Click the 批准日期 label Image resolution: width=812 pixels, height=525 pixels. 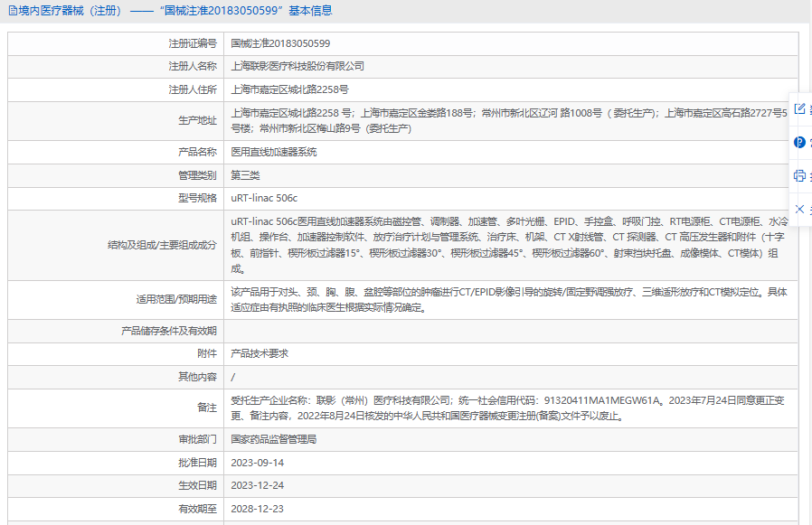(x=197, y=463)
